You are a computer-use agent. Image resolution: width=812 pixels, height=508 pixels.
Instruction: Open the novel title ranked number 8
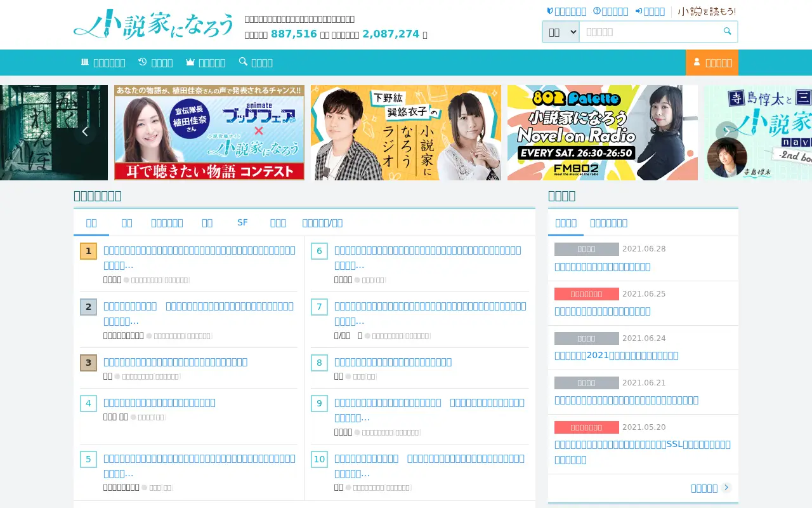pyautogui.click(x=393, y=361)
